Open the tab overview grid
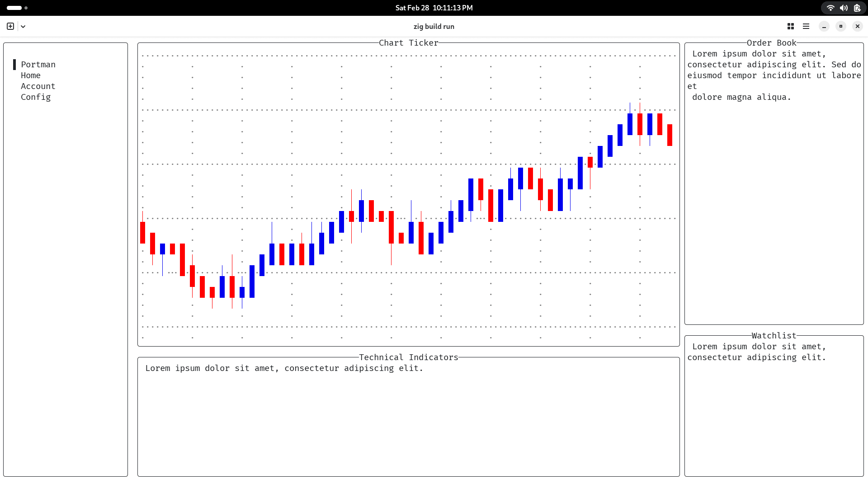 click(x=791, y=26)
